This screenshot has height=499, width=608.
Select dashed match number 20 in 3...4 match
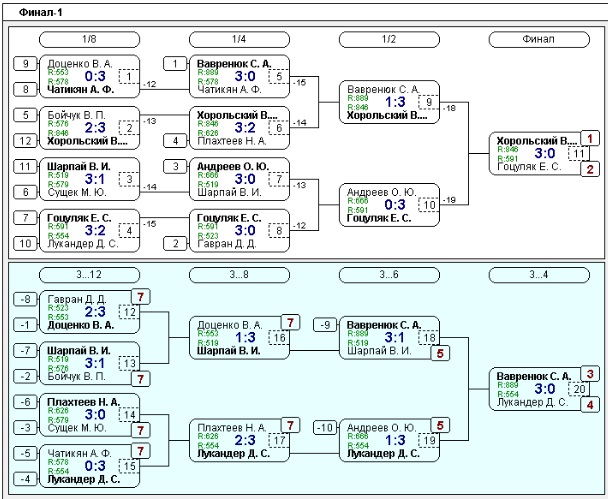(x=579, y=389)
